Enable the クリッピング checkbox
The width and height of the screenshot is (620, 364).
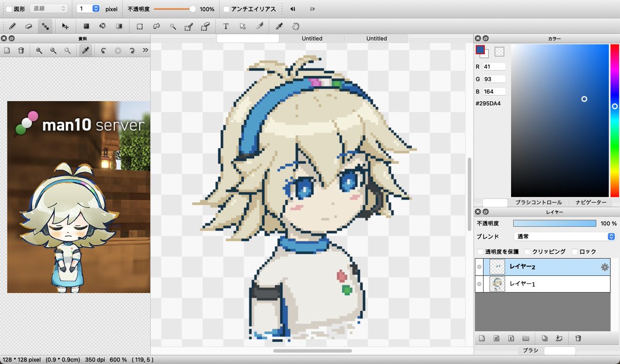(x=528, y=251)
